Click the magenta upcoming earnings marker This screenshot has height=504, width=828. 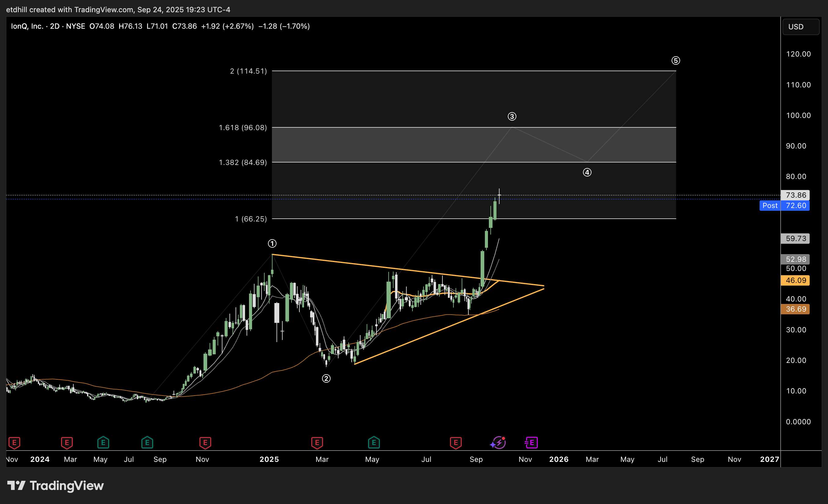[531, 443]
